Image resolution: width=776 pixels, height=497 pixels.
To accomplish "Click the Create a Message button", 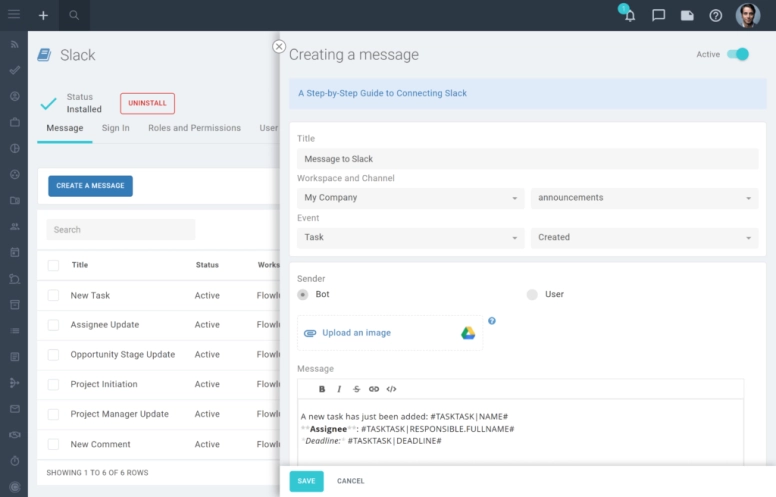I will [91, 186].
